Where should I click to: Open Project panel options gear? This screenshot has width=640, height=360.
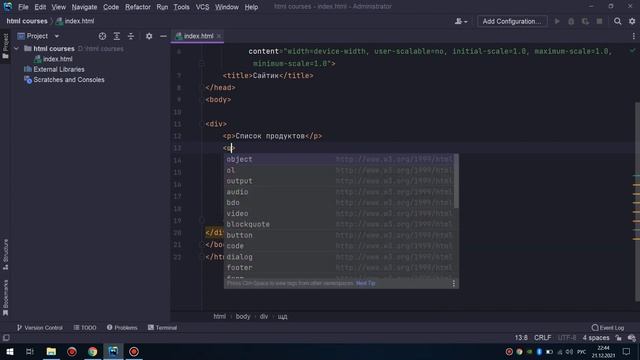click(149, 36)
